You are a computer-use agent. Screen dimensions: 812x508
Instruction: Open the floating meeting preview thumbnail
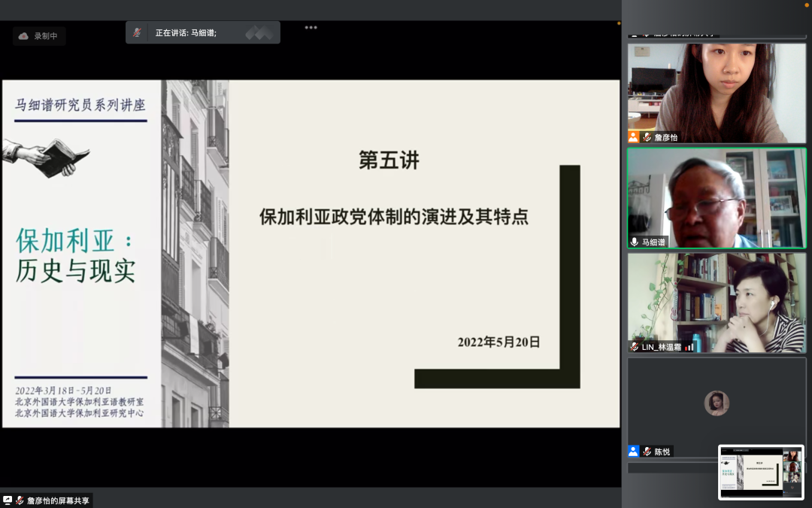point(761,472)
